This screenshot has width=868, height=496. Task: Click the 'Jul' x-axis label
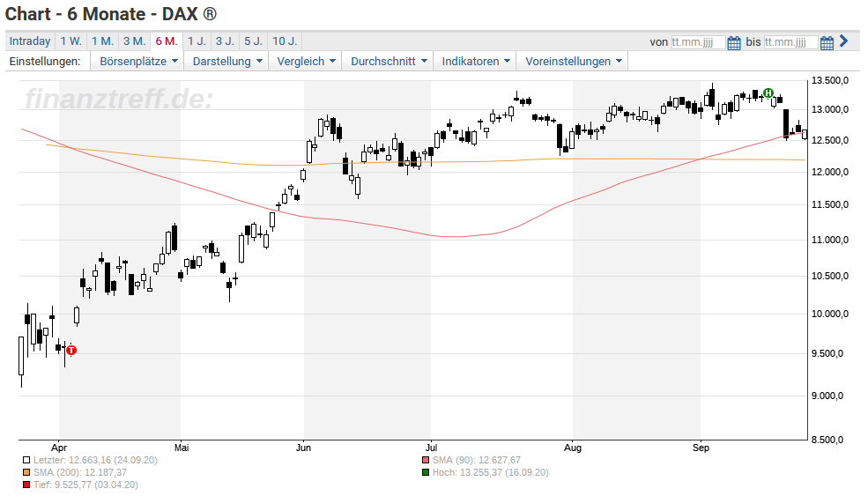[x=431, y=448]
